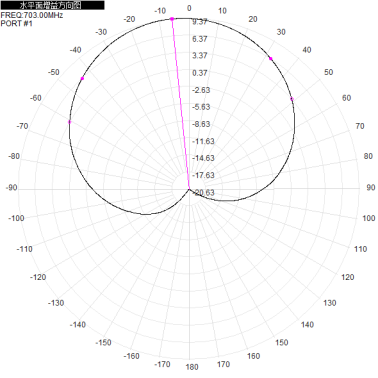The width and height of the screenshot is (378, 378).
Task: Pick the magenta marker near the 50 degree direction
Action: [292, 99]
